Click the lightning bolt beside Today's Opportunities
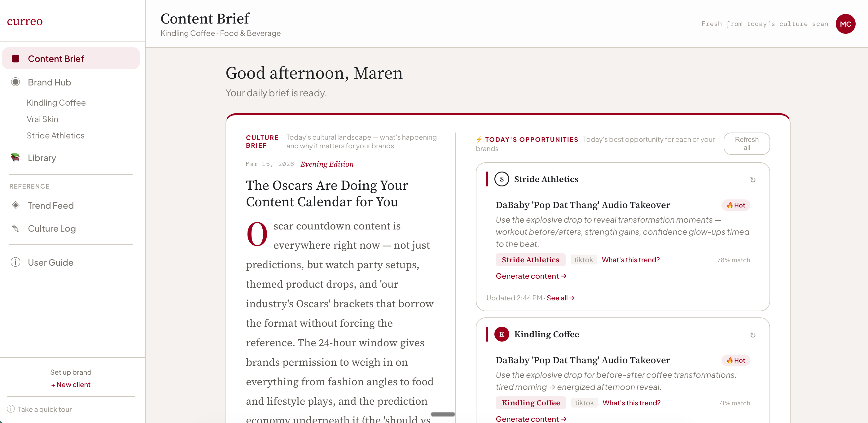This screenshot has height=423, width=868. 480,139
